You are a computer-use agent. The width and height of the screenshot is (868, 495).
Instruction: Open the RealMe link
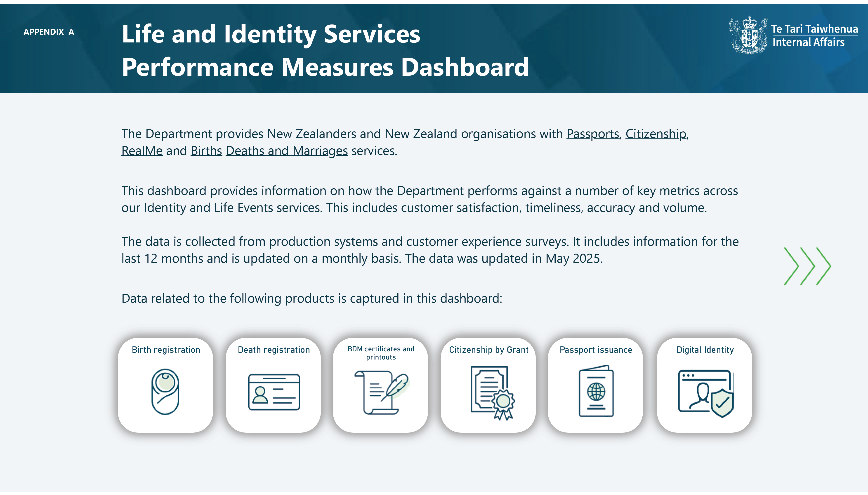(142, 151)
